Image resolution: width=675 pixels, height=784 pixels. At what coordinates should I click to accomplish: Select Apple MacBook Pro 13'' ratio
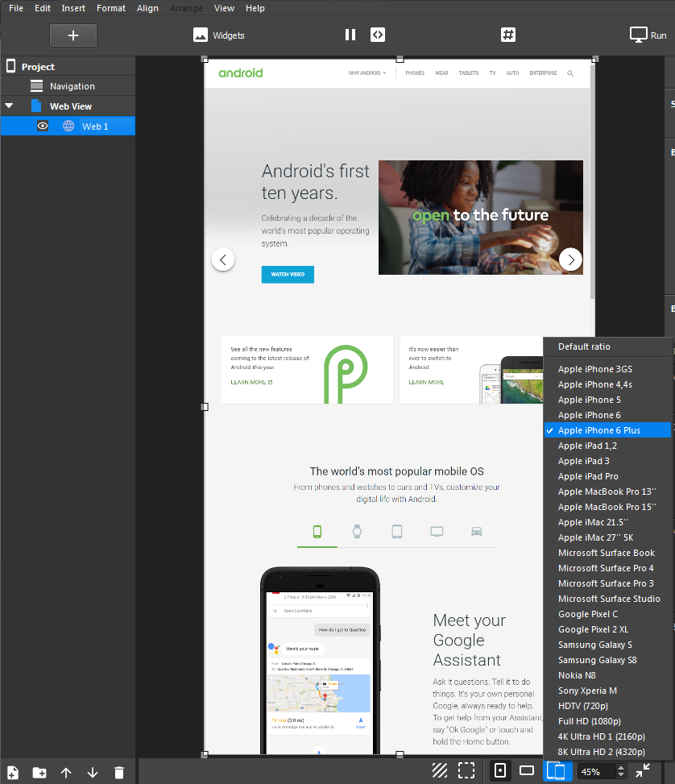[x=607, y=492]
